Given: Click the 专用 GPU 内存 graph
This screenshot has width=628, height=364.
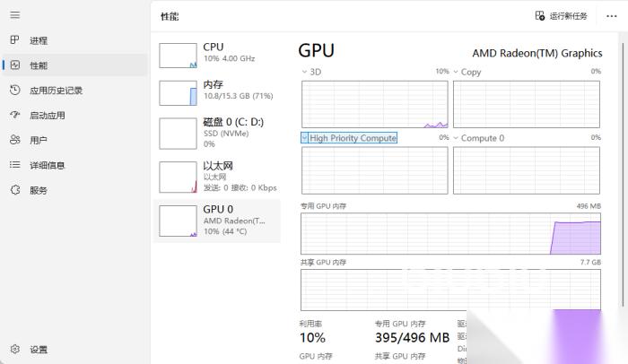Looking at the screenshot, I should (450, 233).
